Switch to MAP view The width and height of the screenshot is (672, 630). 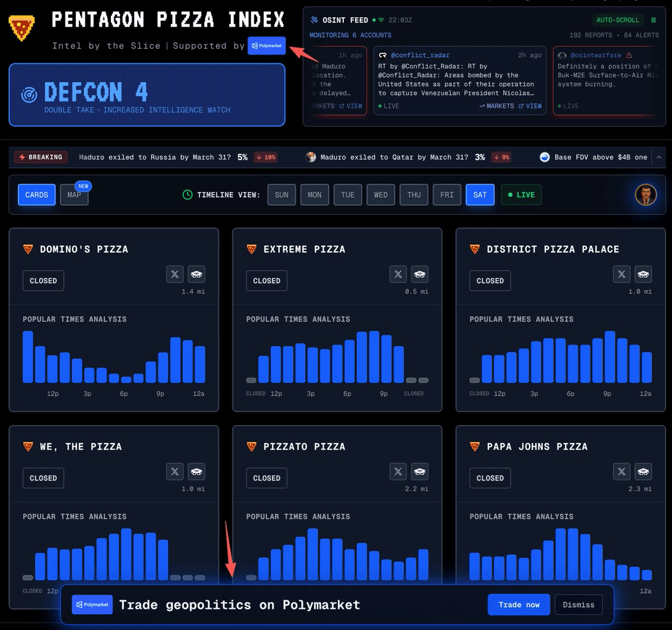[x=74, y=195]
